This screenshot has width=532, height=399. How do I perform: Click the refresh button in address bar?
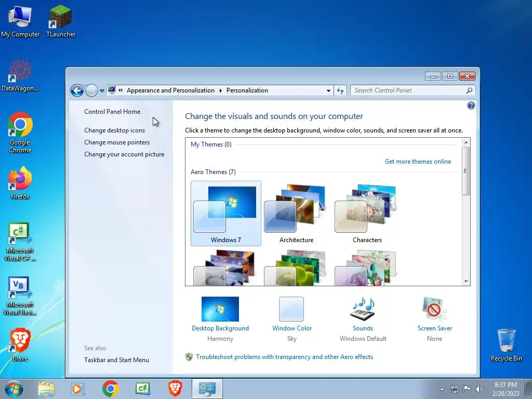340,90
